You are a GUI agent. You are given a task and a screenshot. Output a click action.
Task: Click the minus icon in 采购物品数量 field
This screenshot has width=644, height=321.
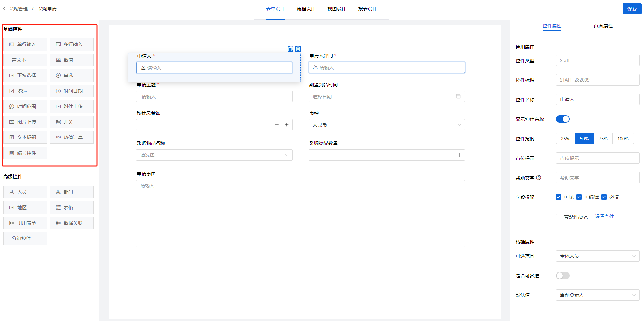(x=449, y=155)
